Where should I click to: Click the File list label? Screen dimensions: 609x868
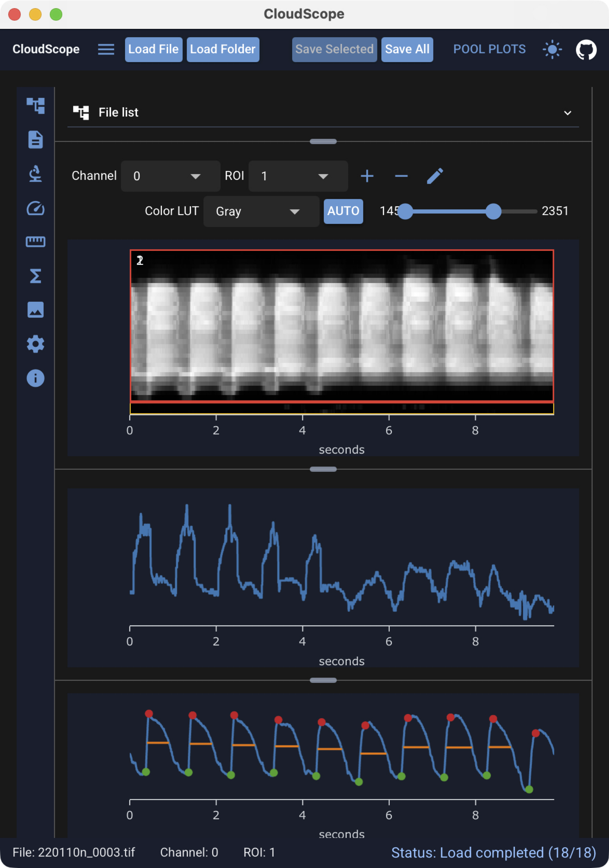[118, 113]
